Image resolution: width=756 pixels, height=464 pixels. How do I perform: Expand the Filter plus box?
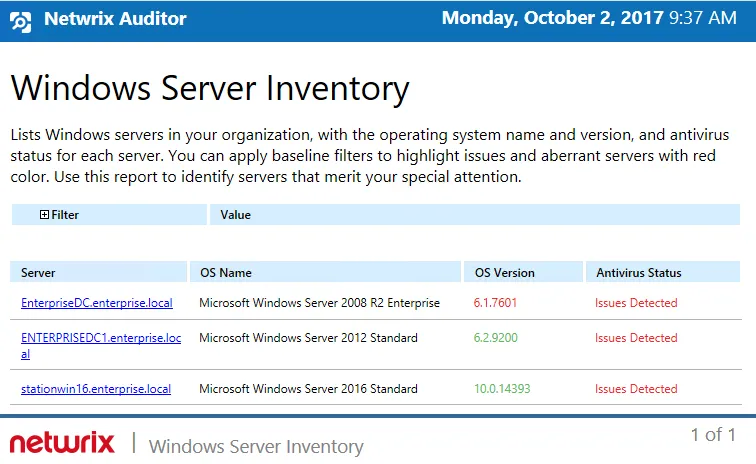pos(44,215)
